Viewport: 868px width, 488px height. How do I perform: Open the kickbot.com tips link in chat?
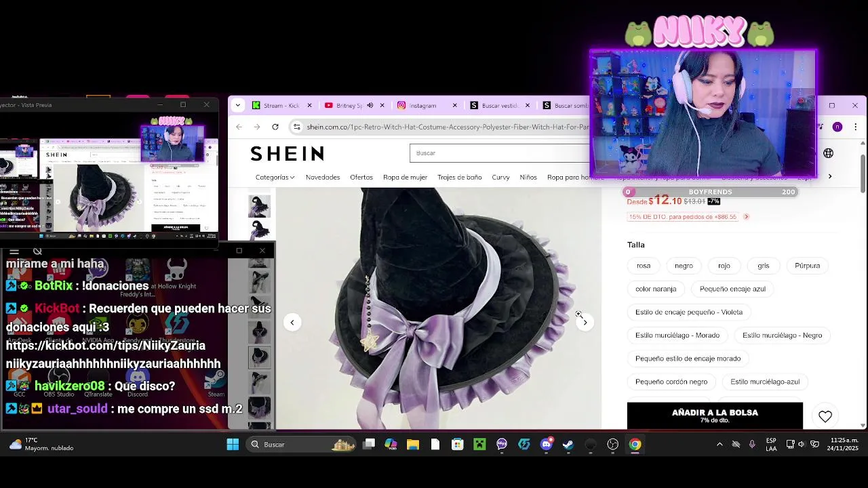point(106,346)
